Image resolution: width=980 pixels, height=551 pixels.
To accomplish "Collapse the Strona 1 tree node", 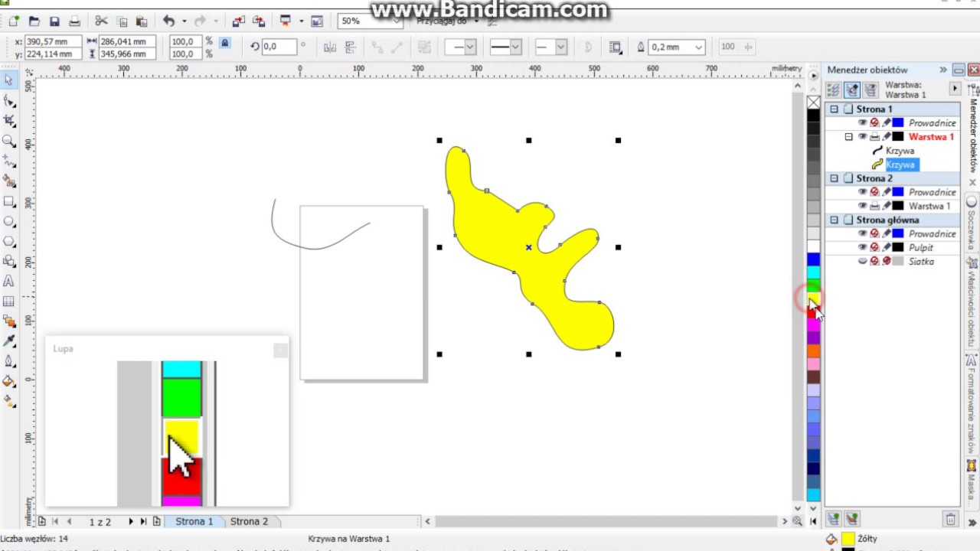I will coord(834,109).
